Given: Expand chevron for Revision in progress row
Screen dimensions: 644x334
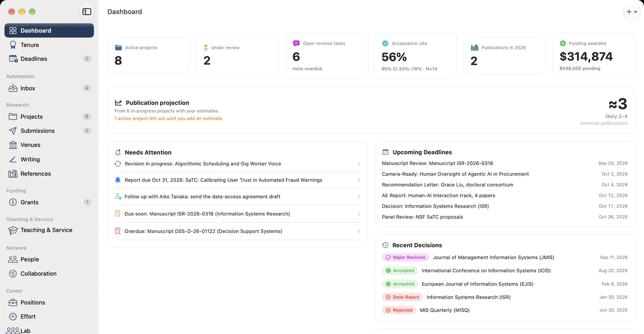Looking at the screenshot, I should click(359, 164).
